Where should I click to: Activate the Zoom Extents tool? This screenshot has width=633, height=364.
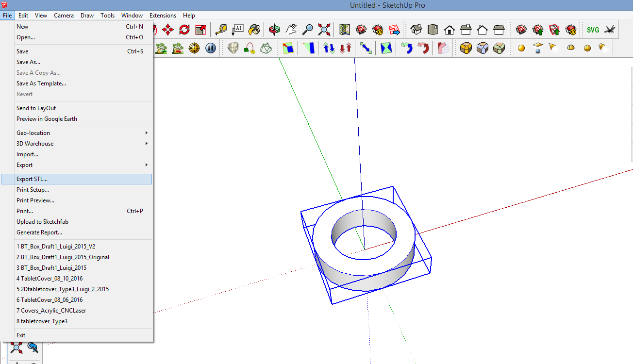pyautogui.click(x=323, y=30)
